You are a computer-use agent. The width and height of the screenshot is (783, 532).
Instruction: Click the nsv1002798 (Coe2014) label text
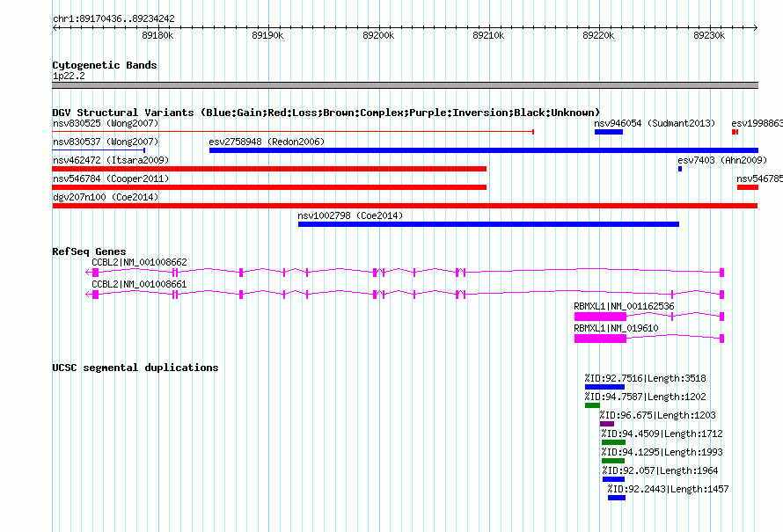point(350,215)
